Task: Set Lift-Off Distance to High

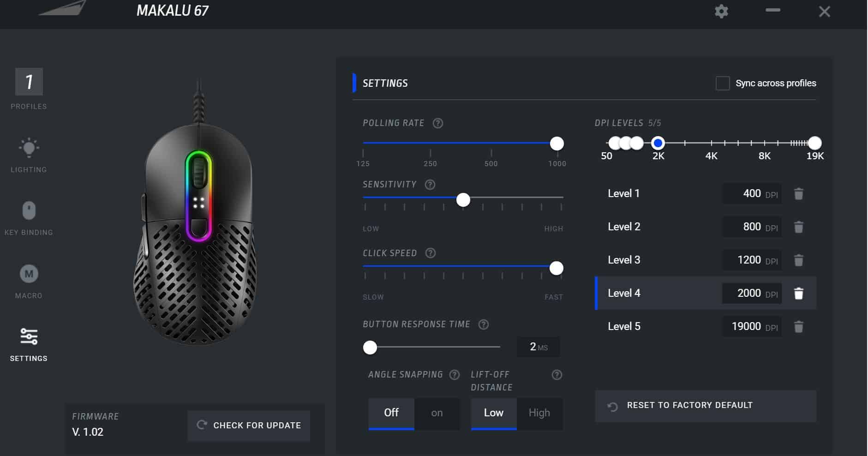Action: pyautogui.click(x=539, y=414)
